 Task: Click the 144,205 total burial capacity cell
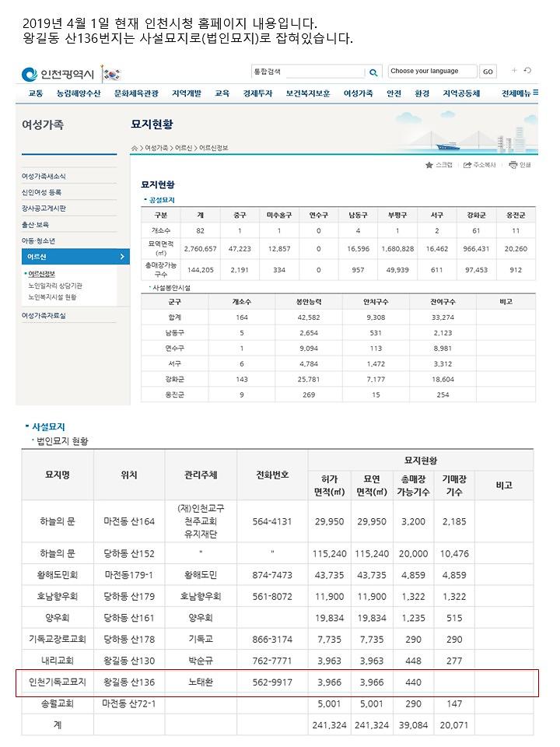(x=201, y=270)
